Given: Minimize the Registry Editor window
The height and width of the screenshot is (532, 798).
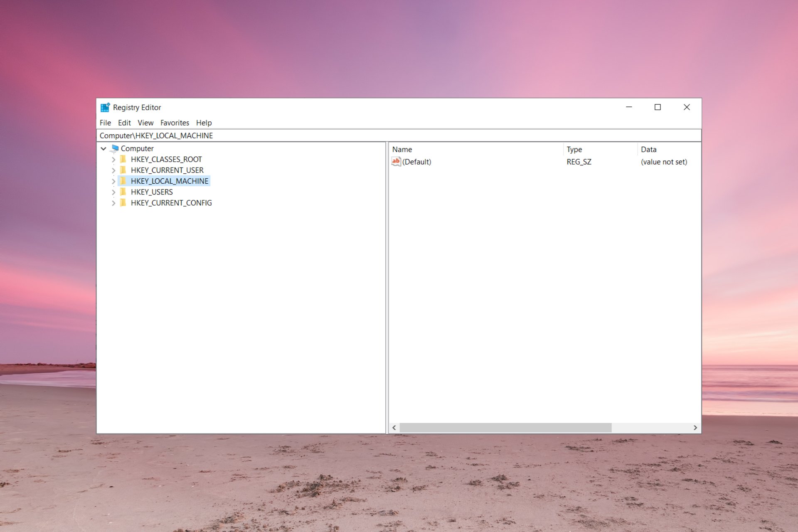Looking at the screenshot, I should coord(629,107).
